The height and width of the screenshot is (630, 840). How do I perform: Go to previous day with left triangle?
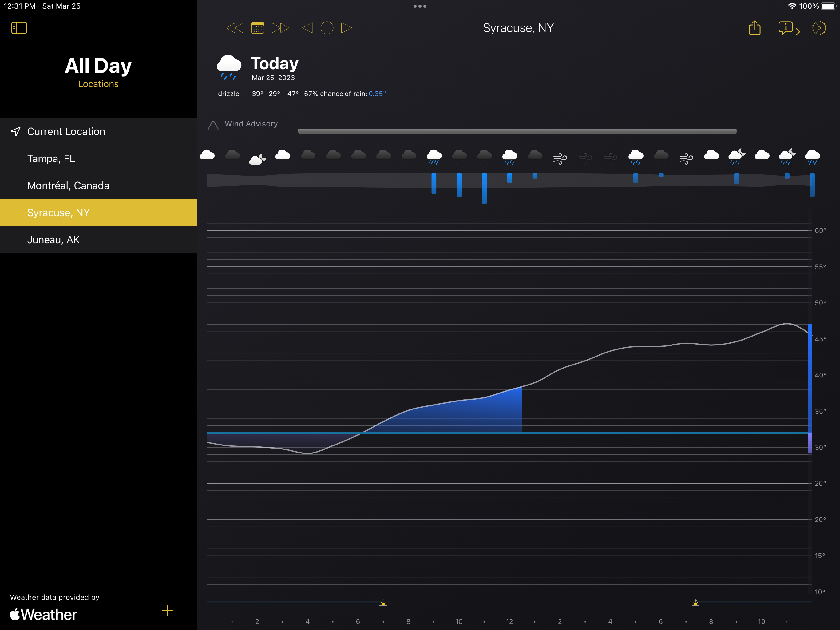307,28
